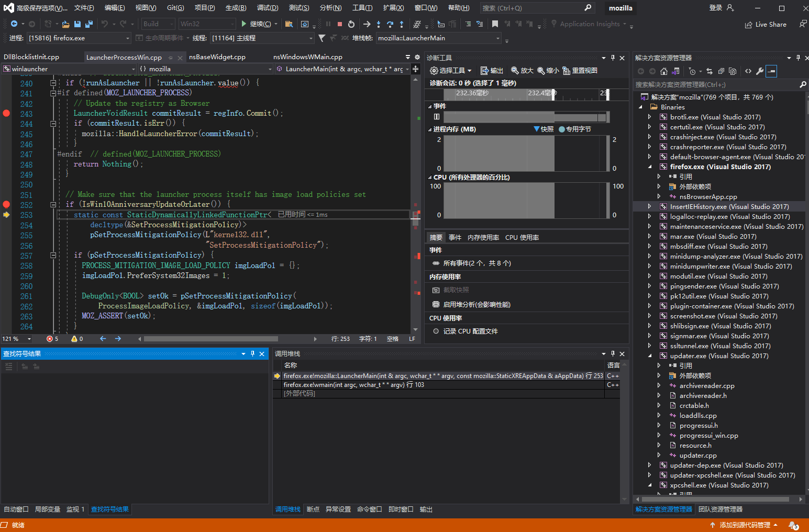The image size is (809, 532).
Task: Click the Visual Studio search box
Action: (x=537, y=8)
